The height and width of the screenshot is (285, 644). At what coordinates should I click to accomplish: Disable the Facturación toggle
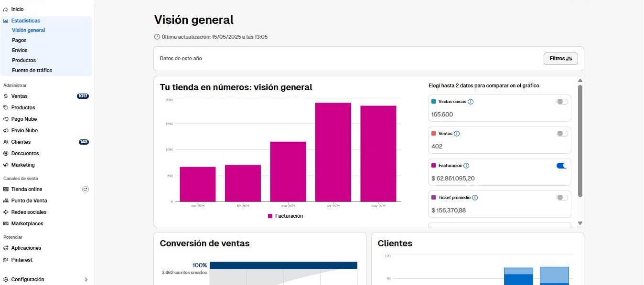click(x=562, y=165)
